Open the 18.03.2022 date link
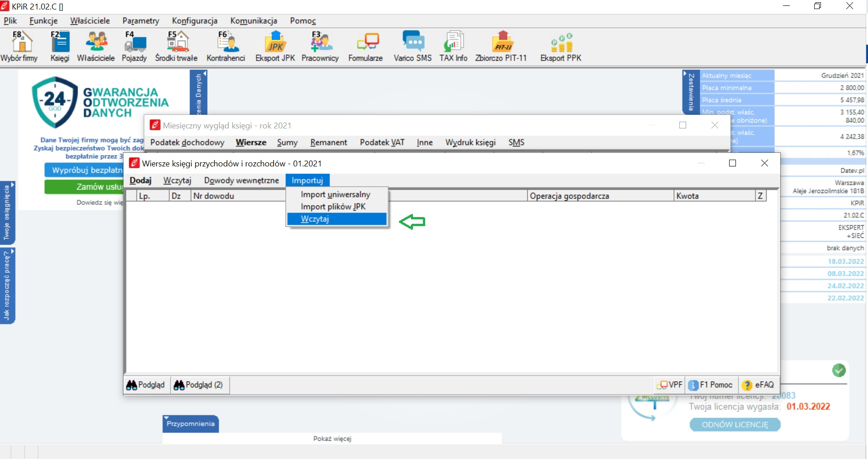This screenshot has width=868, height=459. (x=845, y=261)
